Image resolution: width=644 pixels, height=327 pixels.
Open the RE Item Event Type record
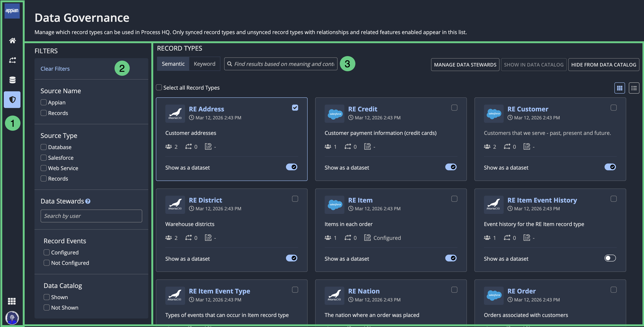[x=219, y=291]
